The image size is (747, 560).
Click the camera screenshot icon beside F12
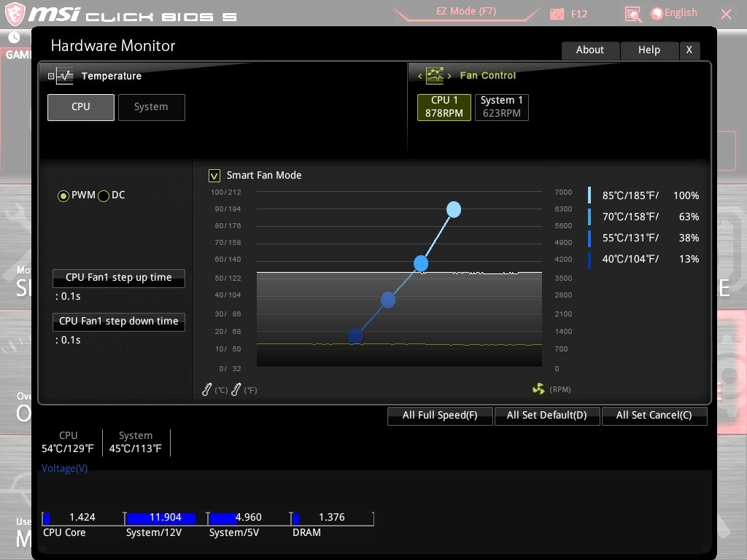point(557,14)
